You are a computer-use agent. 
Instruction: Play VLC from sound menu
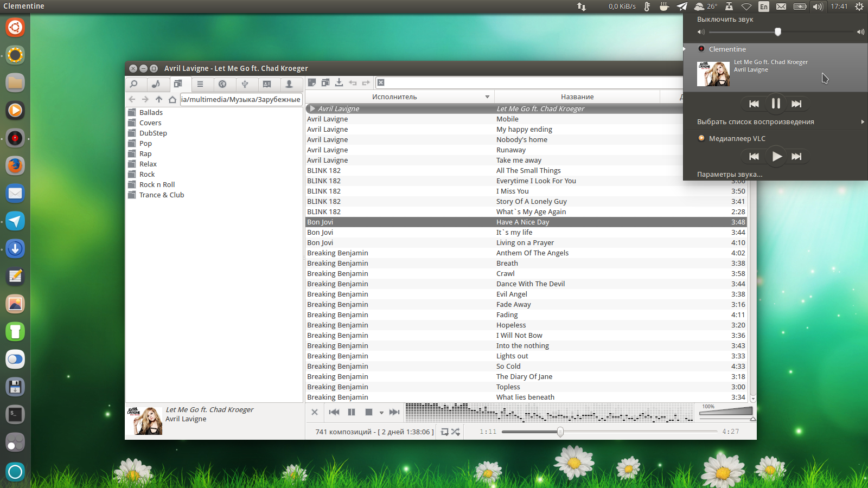pyautogui.click(x=777, y=156)
